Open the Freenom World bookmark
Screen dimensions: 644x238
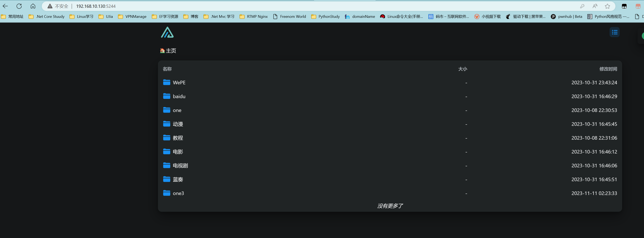point(290,17)
